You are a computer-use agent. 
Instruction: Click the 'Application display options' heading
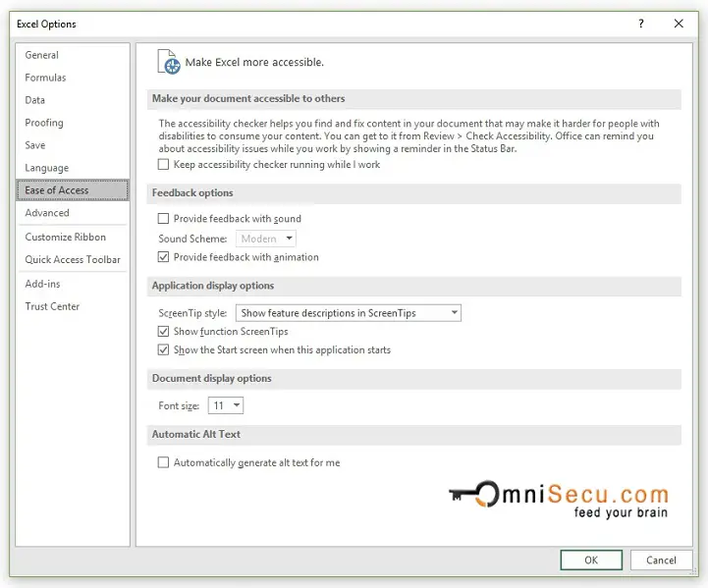coord(213,286)
